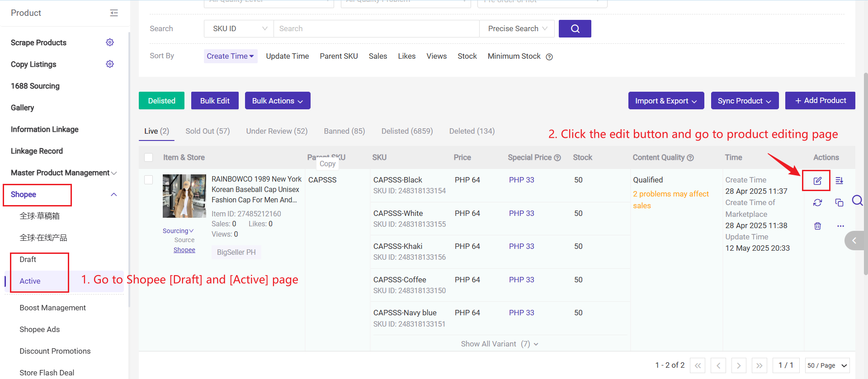Screen dimensions: 868x379
Task: Open the Import & Export dropdown
Action: (x=666, y=101)
